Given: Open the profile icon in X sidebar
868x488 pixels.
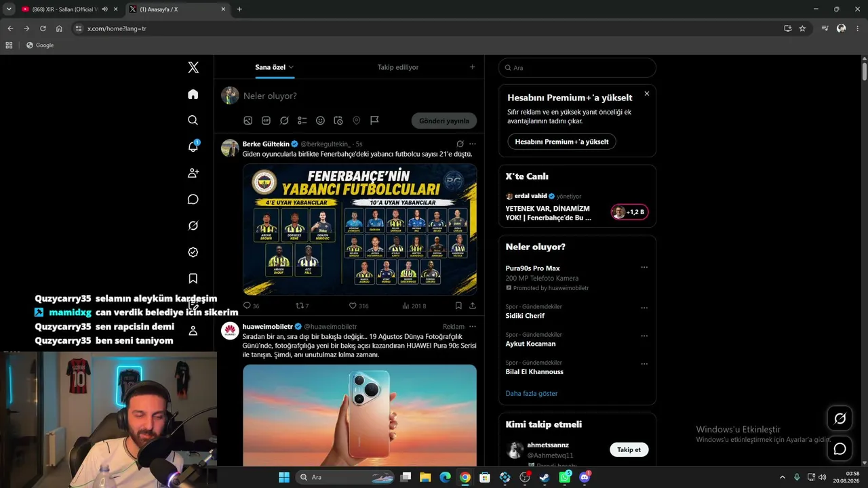Looking at the screenshot, I should [193, 331].
